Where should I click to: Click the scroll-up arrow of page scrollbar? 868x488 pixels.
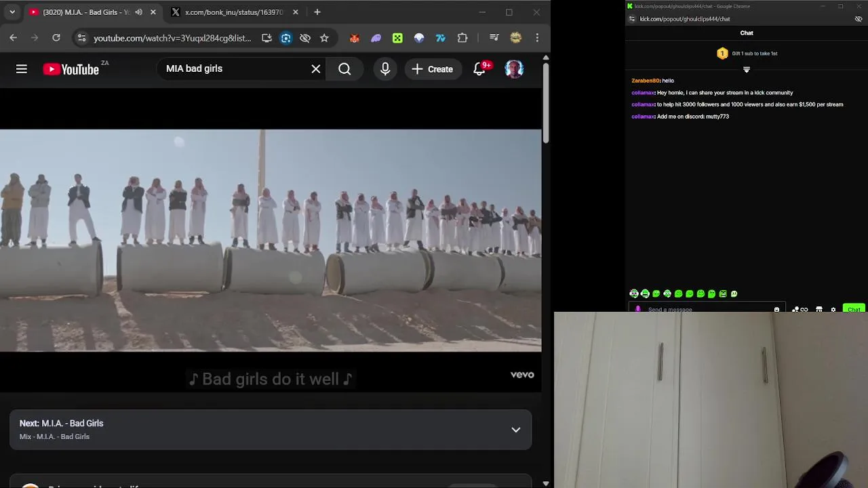tap(546, 58)
